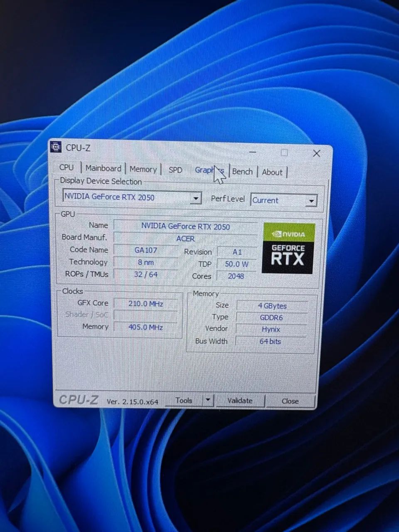Open the Mainboard tab
Viewport: 399px width, 532px height.
(103, 168)
